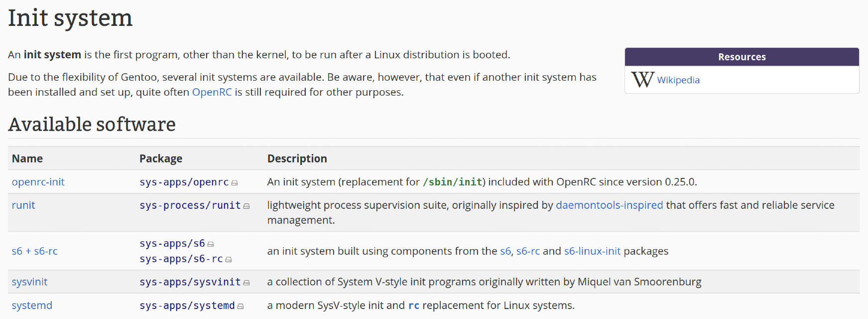The height and width of the screenshot is (319, 868).
Task: Click the /sbin/init code text
Action: pyautogui.click(x=453, y=182)
